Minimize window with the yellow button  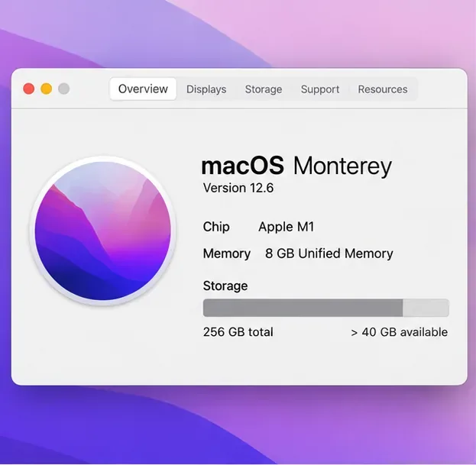(x=47, y=89)
